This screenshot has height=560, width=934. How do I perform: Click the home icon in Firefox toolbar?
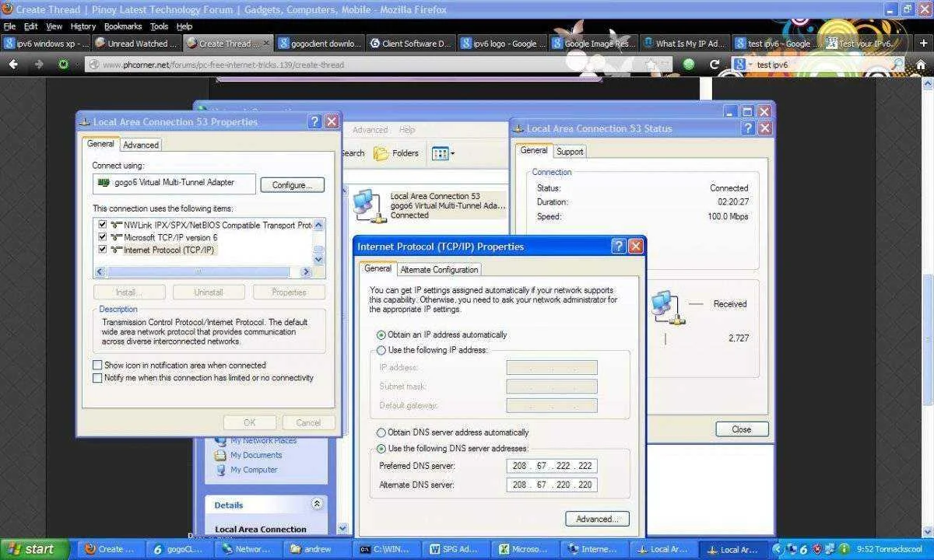tap(921, 65)
